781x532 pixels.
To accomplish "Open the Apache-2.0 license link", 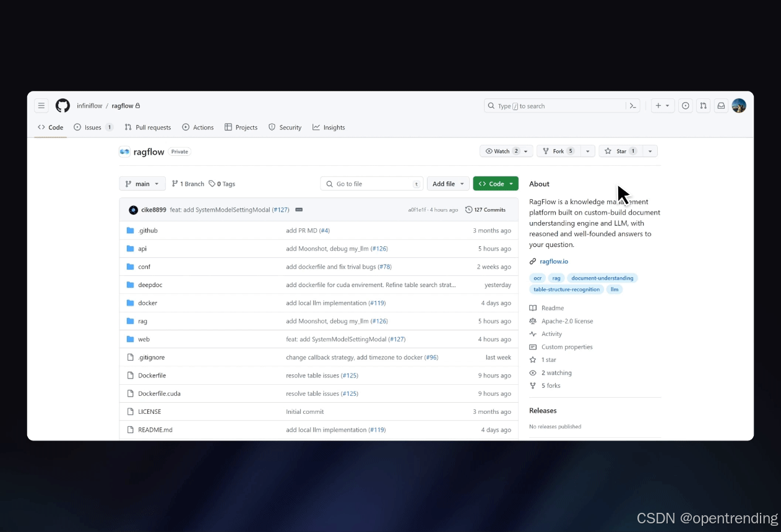I will 567,321.
